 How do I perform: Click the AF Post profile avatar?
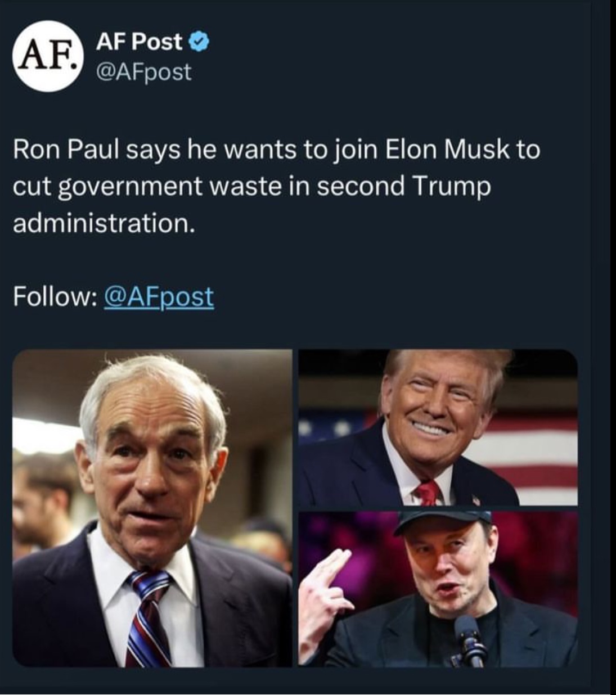point(48,57)
